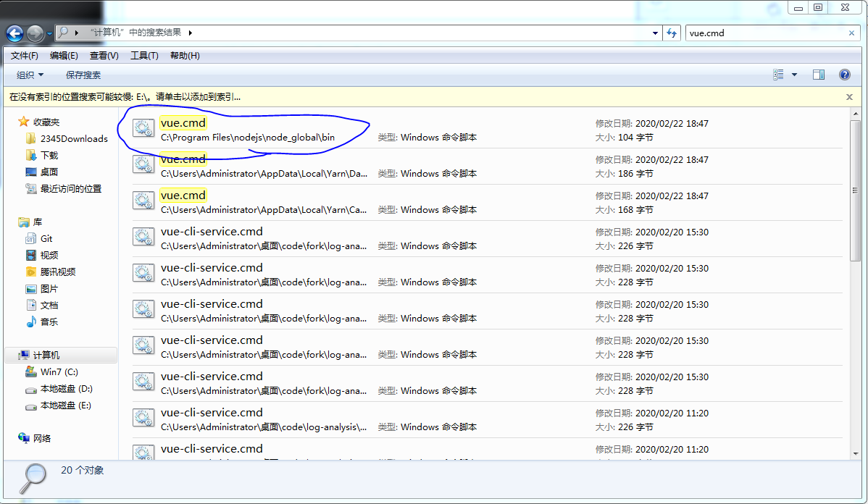Screen dimensions: 868x504
Task: Click the scrollbar up arrow in results
Action: [855, 114]
